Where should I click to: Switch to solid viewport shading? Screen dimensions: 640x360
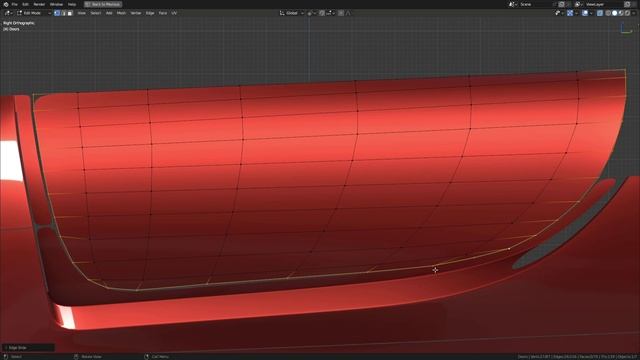point(615,13)
